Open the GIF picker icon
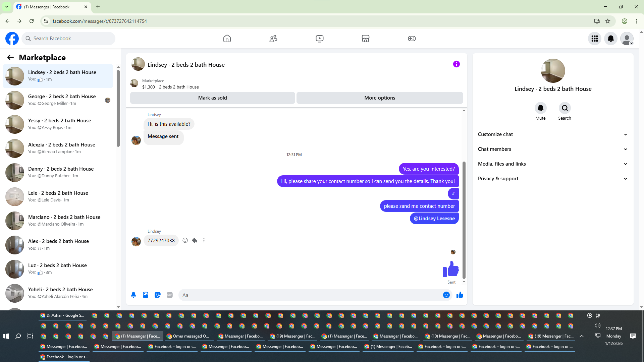 (170, 295)
